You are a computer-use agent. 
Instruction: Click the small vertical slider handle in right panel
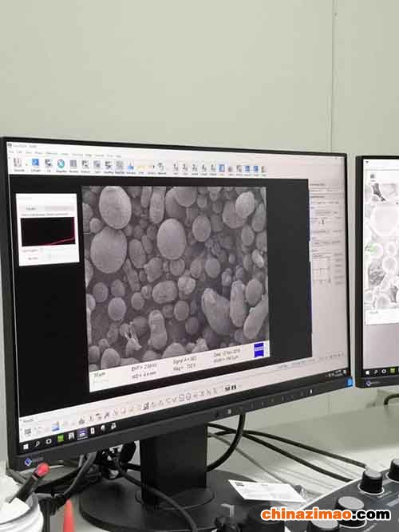pos(322,222)
